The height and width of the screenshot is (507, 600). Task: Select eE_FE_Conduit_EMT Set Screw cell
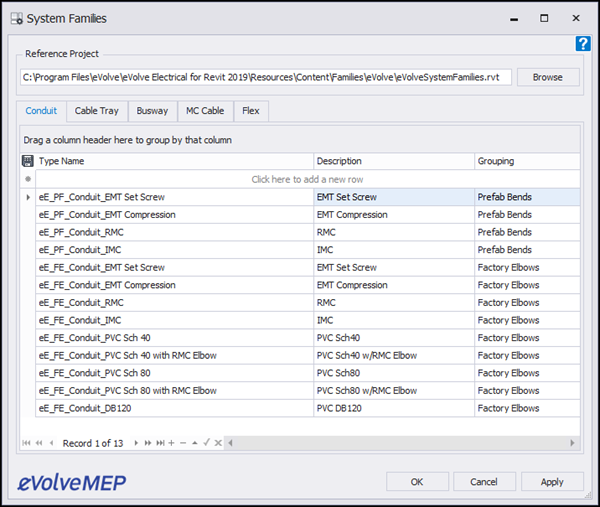click(x=174, y=268)
